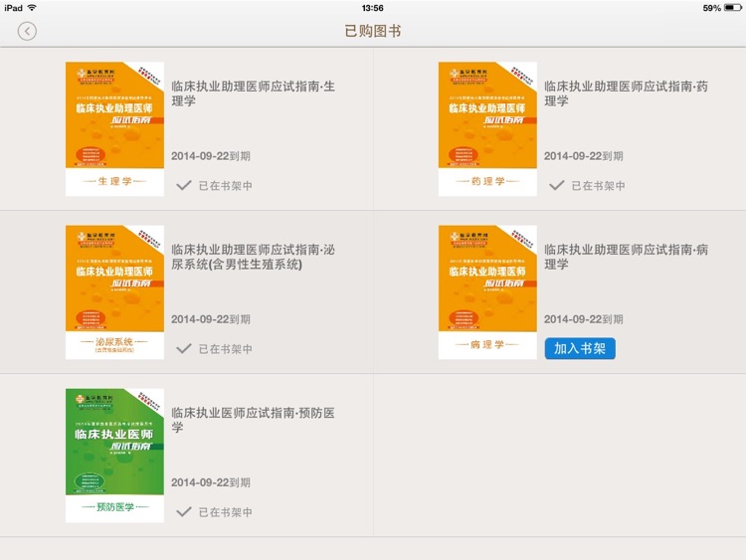Add 病理学 book via 加入书架 button
Image resolution: width=746 pixels, height=560 pixels.
(x=580, y=348)
